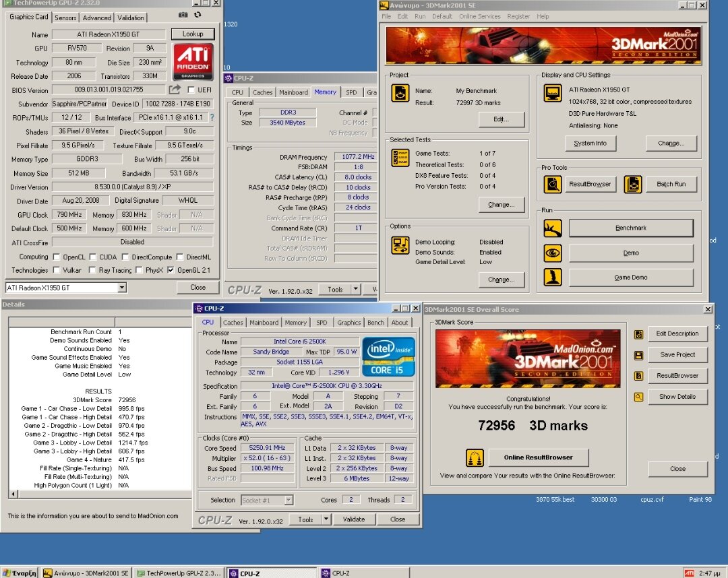Click the floppy icon beside Save Project

point(639,355)
